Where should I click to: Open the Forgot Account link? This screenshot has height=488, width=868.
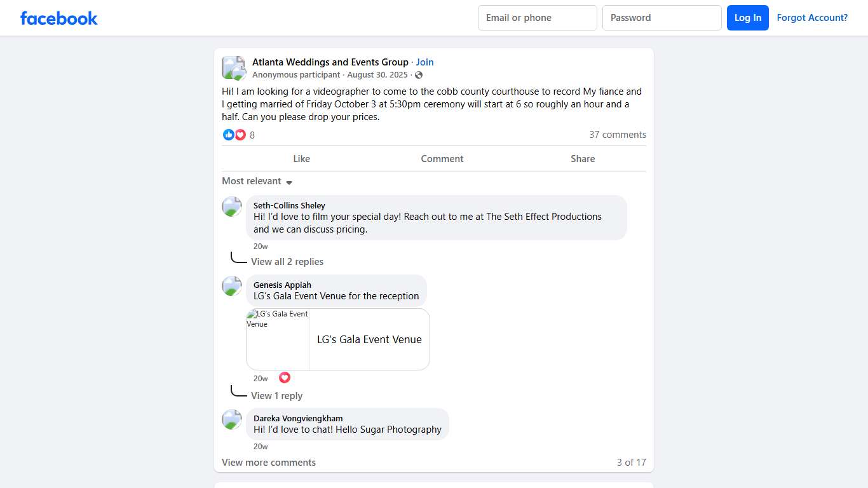point(812,18)
